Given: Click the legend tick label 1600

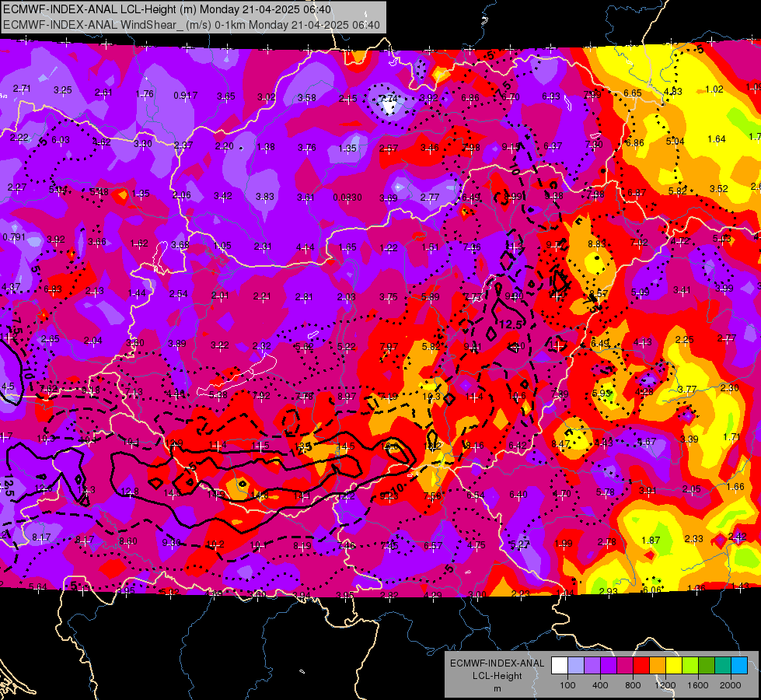Looking at the screenshot, I should (x=698, y=685).
